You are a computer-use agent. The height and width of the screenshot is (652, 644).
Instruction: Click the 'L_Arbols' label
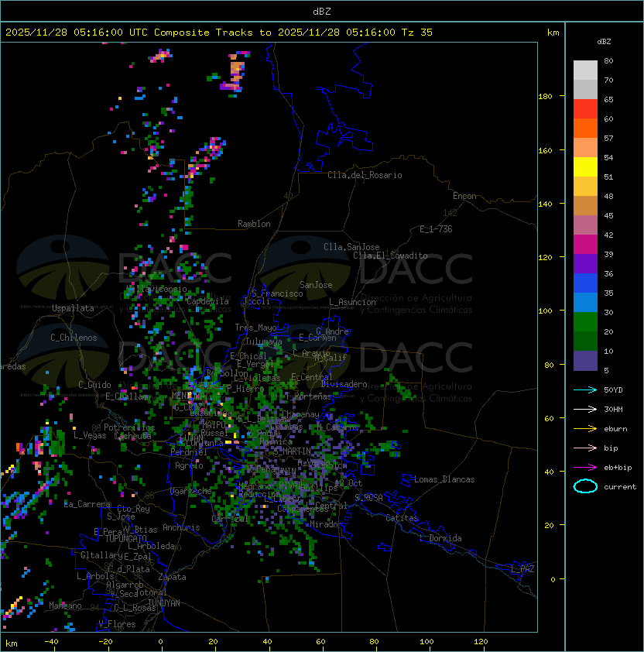pos(95,576)
